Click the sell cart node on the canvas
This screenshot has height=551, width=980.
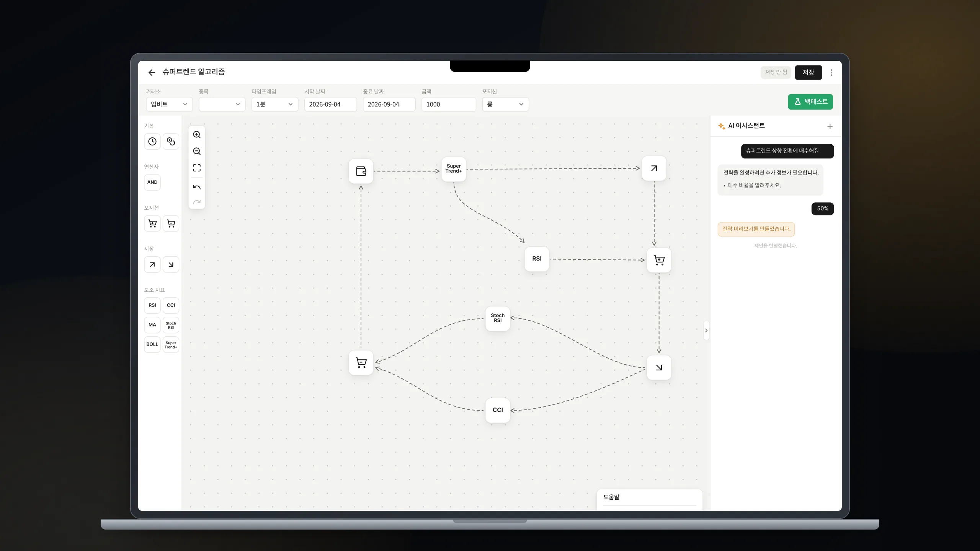(361, 362)
